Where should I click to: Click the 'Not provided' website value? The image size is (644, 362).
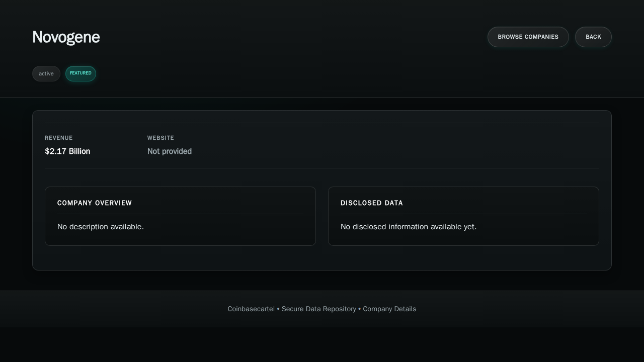click(x=169, y=151)
